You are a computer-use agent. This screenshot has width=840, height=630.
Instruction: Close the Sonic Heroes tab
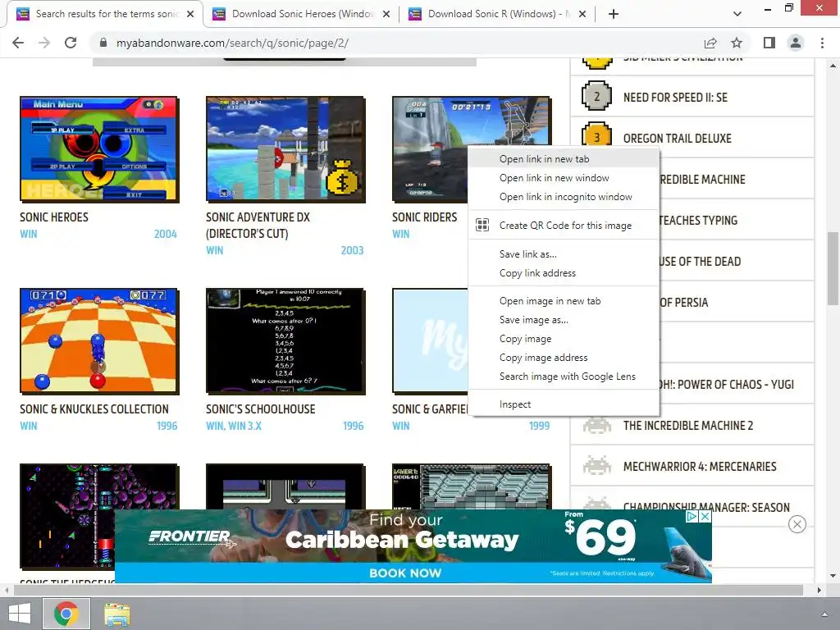click(386, 14)
